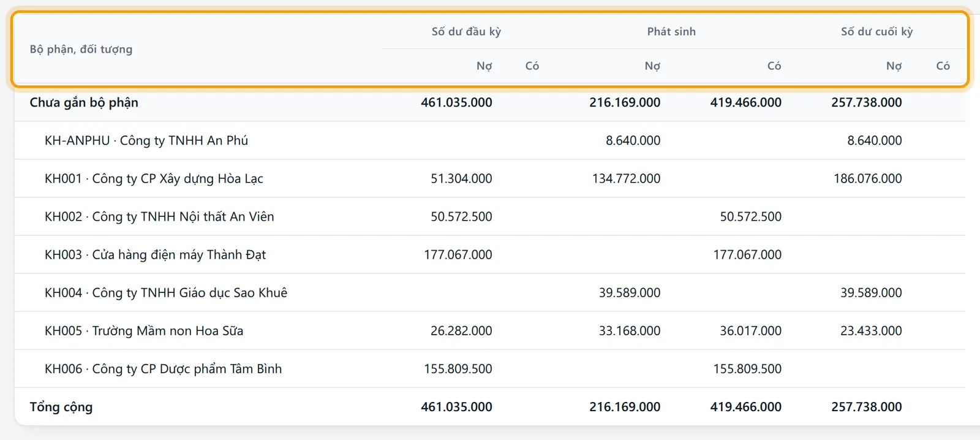The width and height of the screenshot is (980, 440).
Task: Select the closing balance 186.076.000
Action: click(x=867, y=178)
